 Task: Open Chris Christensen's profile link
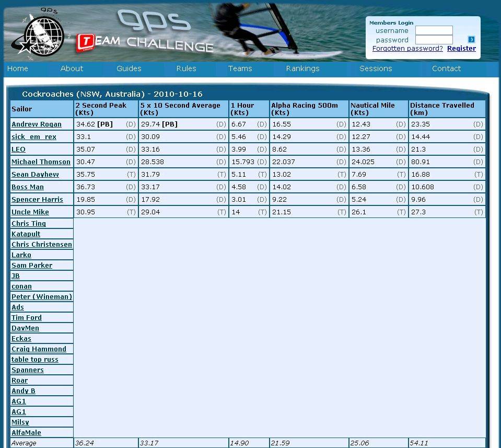pyautogui.click(x=42, y=245)
